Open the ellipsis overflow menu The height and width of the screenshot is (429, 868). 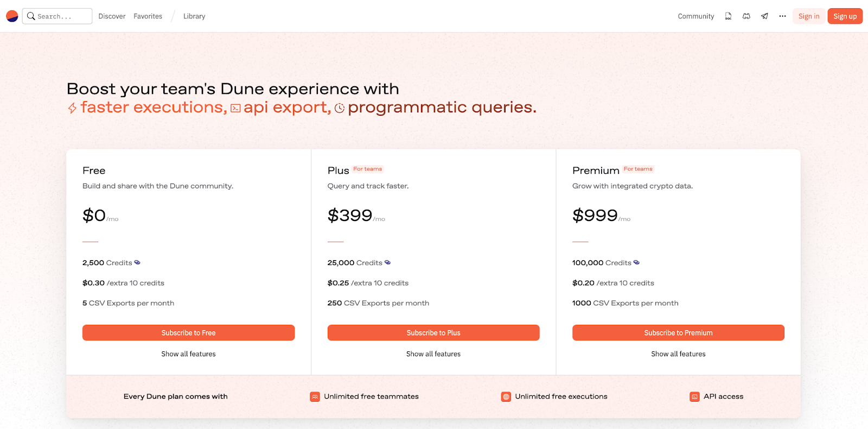tap(782, 16)
